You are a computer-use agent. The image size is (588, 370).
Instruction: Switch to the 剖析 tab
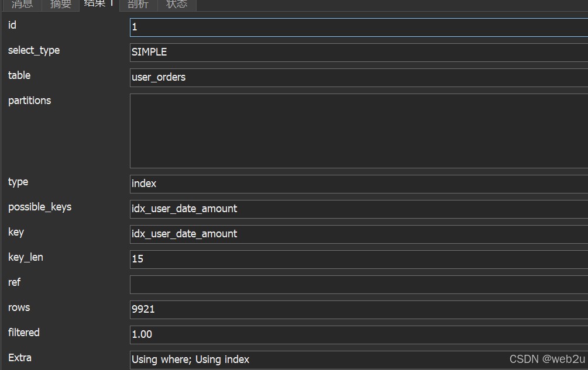[x=138, y=5]
